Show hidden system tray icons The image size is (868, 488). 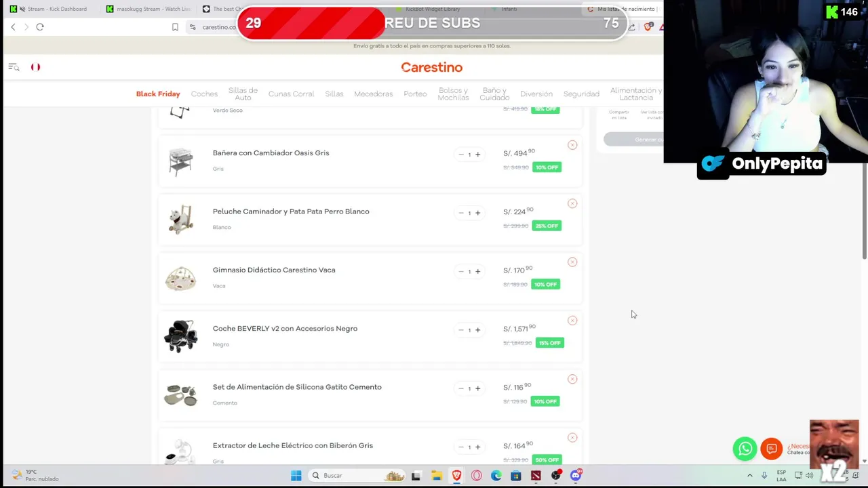(x=750, y=476)
